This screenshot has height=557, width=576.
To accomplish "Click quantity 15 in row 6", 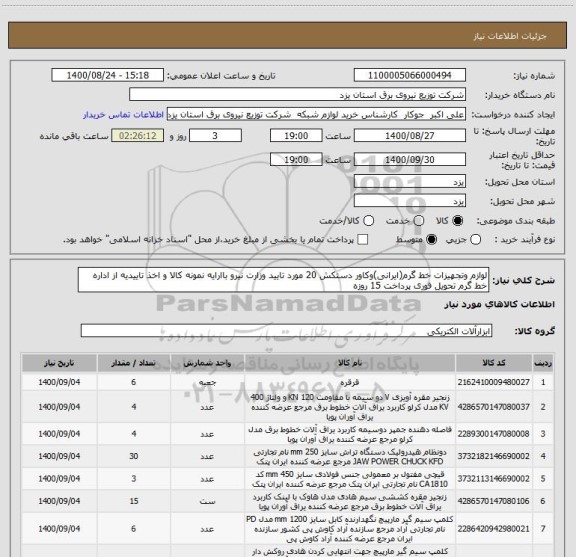I will coord(134,501).
